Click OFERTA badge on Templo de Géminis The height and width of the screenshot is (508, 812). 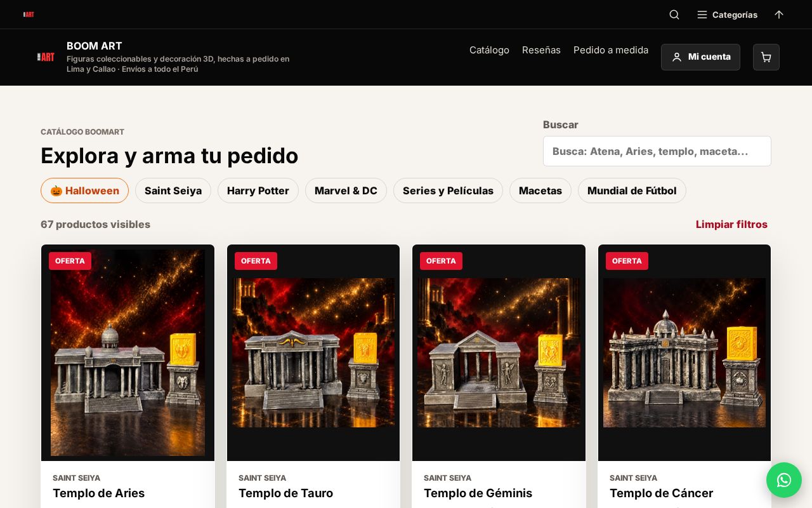coord(441,261)
